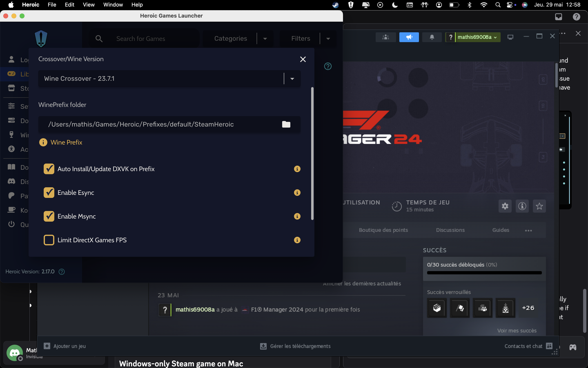This screenshot has width=588, height=368.
Task: Open Steam icon in macOS menu bar
Action: click(335, 5)
